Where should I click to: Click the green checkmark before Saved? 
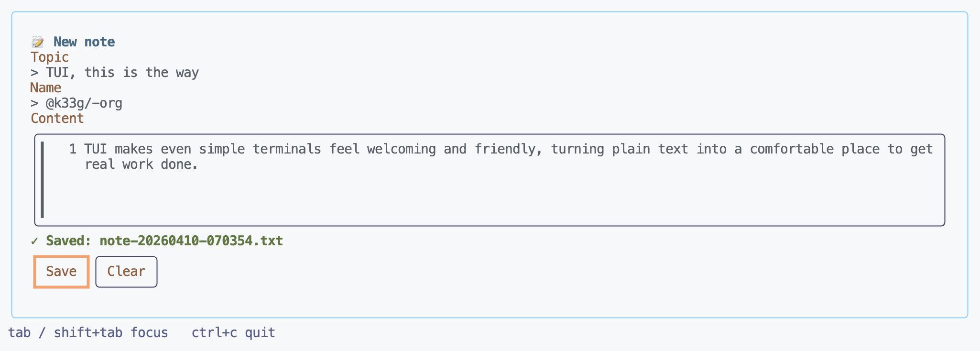tap(34, 241)
